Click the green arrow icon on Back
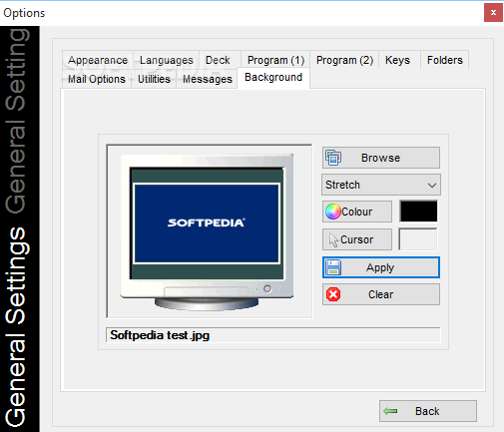The width and height of the screenshot is (504, 432). click(x=390, y=411)
